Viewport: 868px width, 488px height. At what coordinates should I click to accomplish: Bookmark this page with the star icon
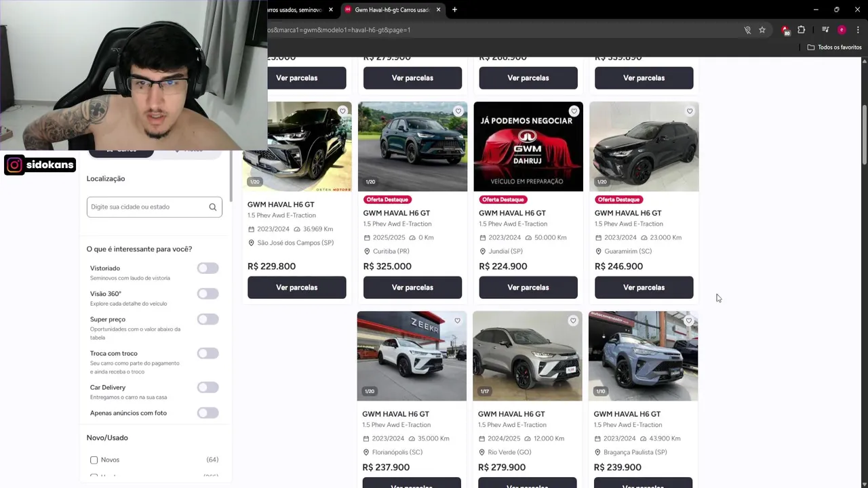coord(762,30)
